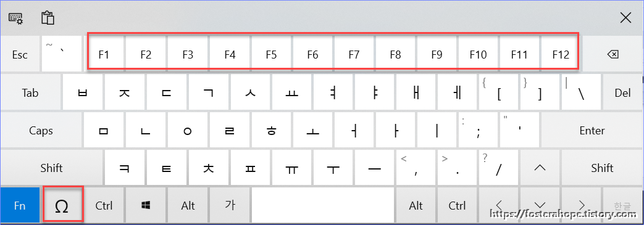The image size is (644, 225).
Task: Tap the Enter key
Action: (x=592, y=130)
